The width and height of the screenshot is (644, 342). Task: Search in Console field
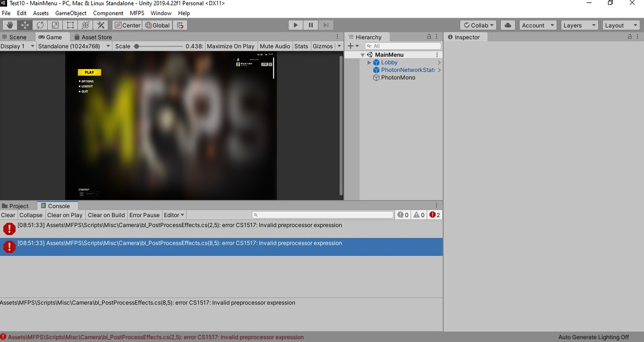pos(323,215)
